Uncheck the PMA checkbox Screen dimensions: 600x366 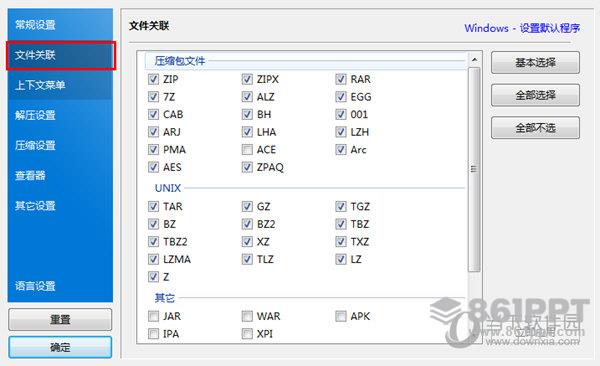(153, 150)
